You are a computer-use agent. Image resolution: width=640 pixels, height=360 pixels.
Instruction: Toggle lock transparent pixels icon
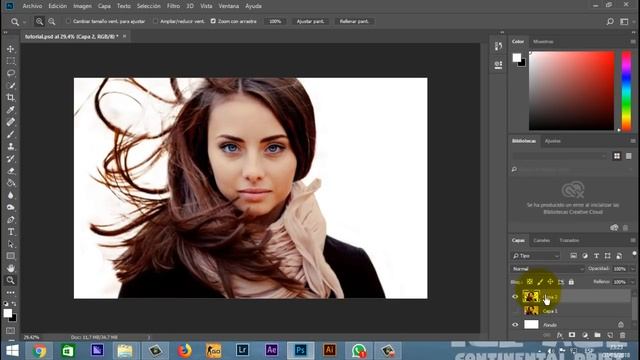529,282
